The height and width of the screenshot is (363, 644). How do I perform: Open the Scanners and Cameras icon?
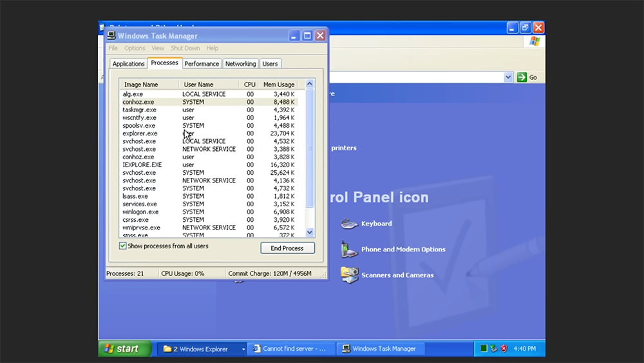point(349,275)
